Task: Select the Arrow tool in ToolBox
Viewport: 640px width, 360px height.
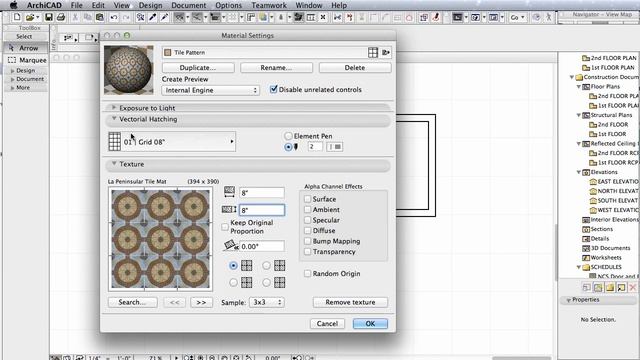Action: coord(25,48)
